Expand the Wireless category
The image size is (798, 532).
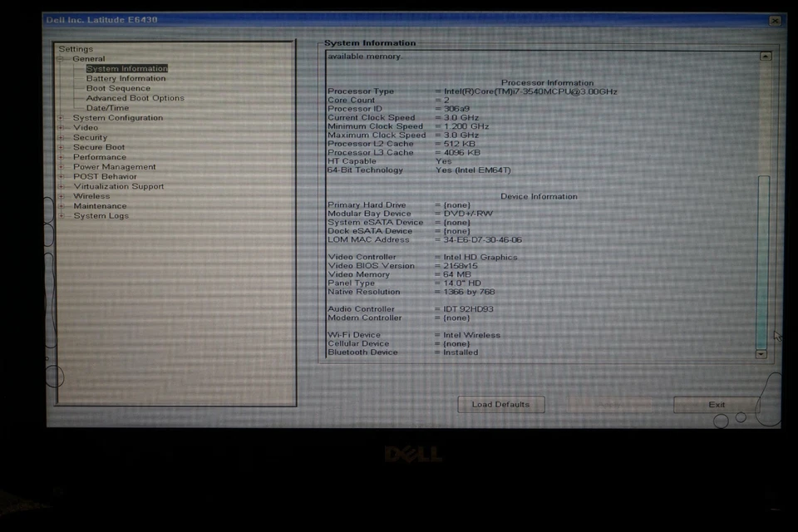tap(62, 196)
